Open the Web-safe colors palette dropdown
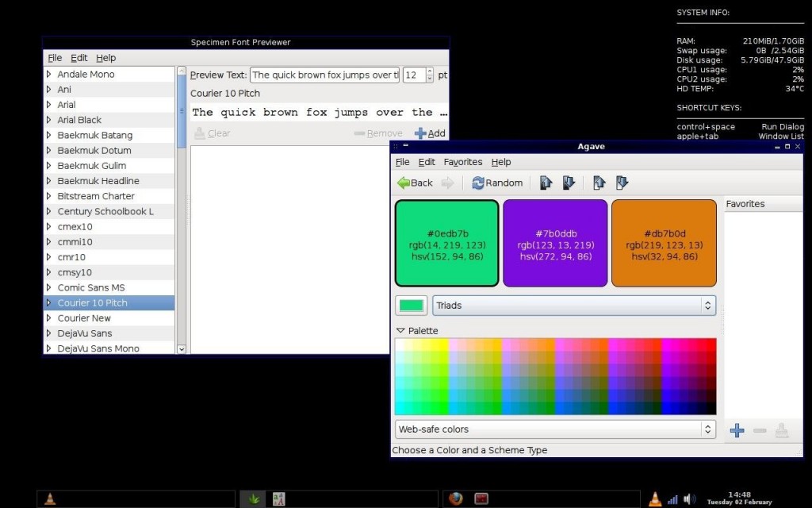Screen dimensions: 812x508 click(x=555, y=429)
